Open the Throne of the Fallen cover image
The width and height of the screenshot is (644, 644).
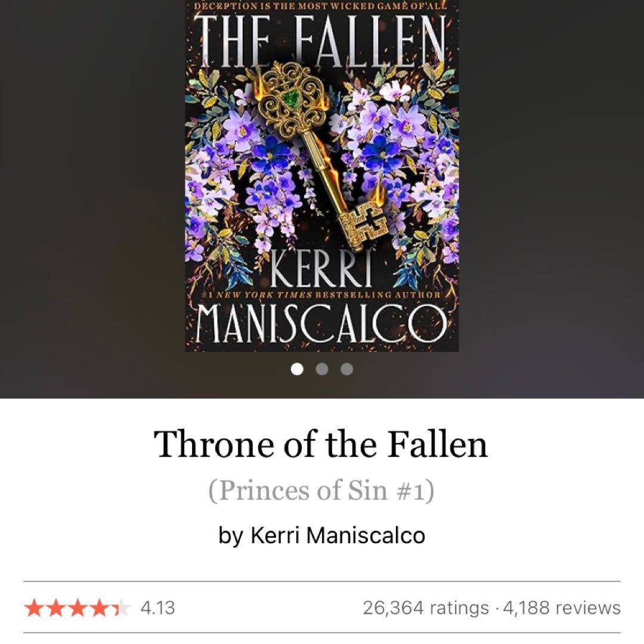(x=321, y=176)
